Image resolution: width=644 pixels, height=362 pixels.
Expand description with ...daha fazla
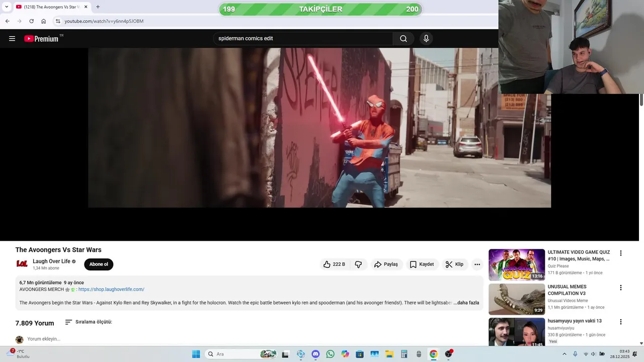tap(466, 303)
